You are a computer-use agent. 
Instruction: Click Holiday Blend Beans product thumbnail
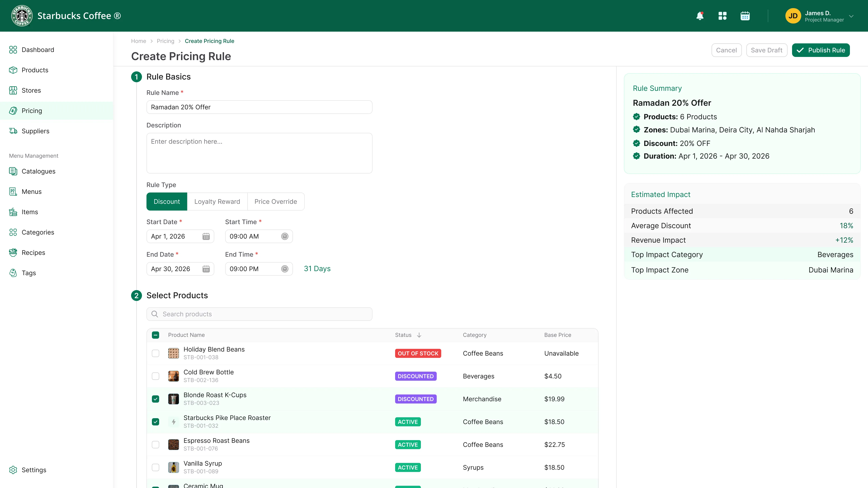[x=174, y=353]
